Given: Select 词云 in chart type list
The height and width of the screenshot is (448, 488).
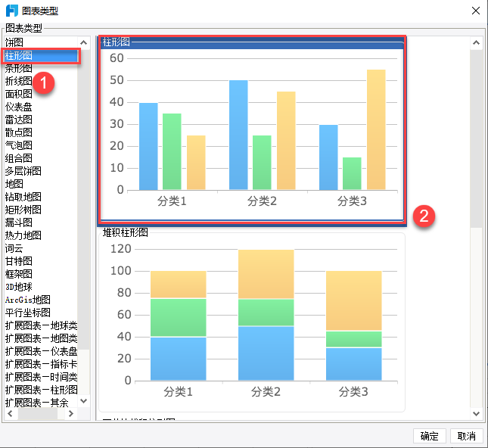Looking at the screenshot, I should (x=40, y=248).
